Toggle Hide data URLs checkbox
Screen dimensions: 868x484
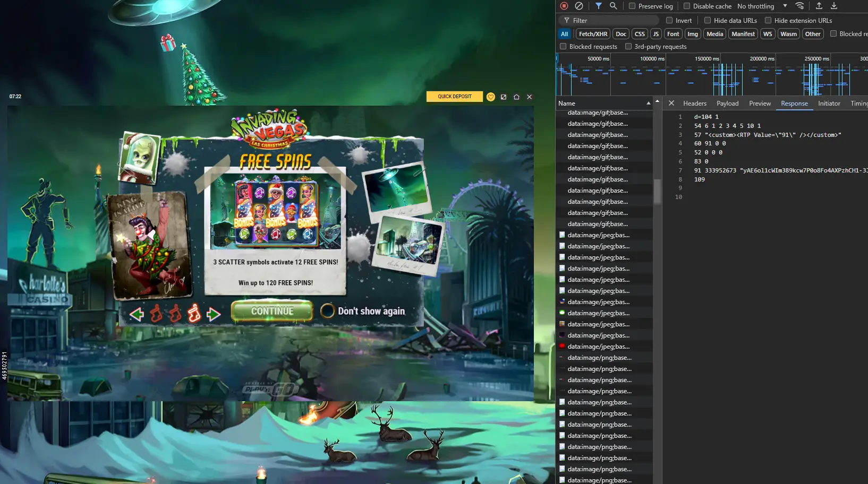click(x=708, y=20)
